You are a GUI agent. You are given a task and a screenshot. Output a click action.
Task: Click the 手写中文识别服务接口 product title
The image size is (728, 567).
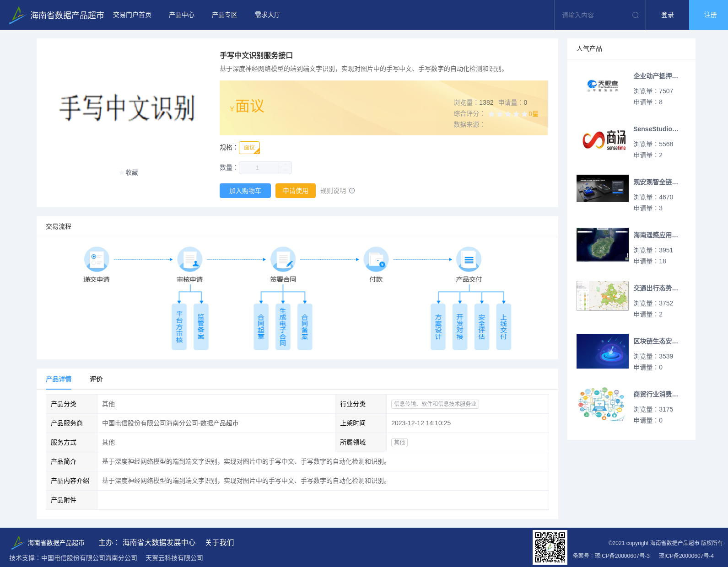click(x=256, y=55)
